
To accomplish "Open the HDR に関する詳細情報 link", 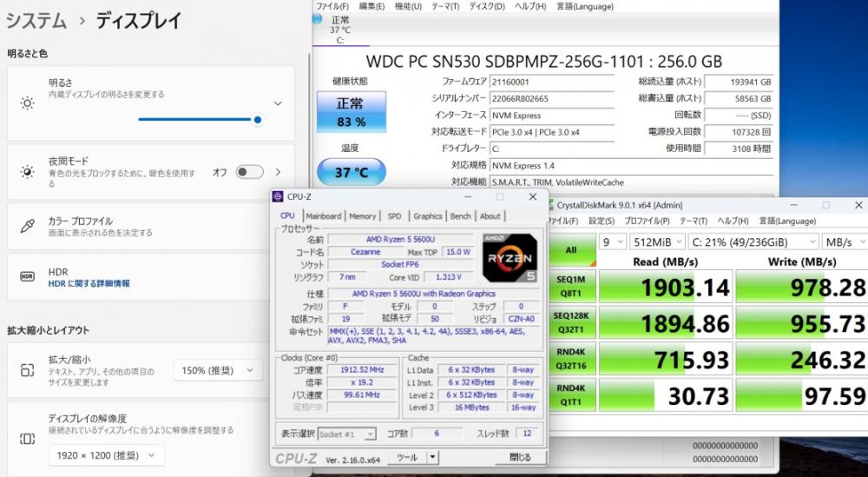I will coord(89,283).
